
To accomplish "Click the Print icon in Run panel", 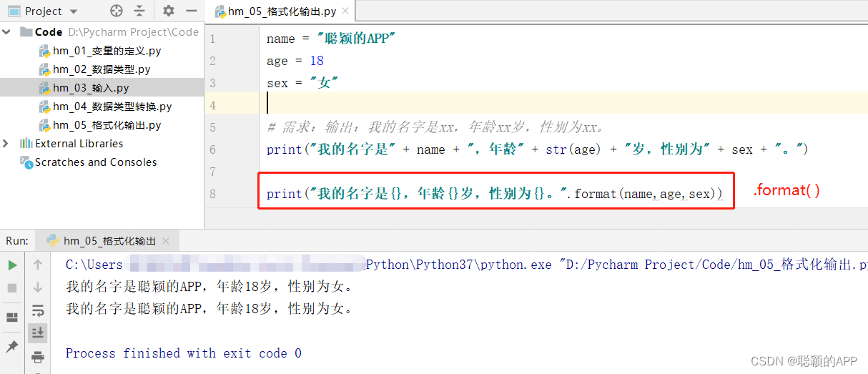I will pos(38,357).
